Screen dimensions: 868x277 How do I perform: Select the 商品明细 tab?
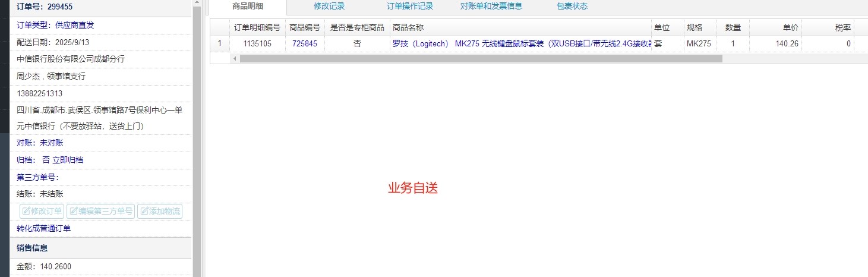(x=248, y=7)
